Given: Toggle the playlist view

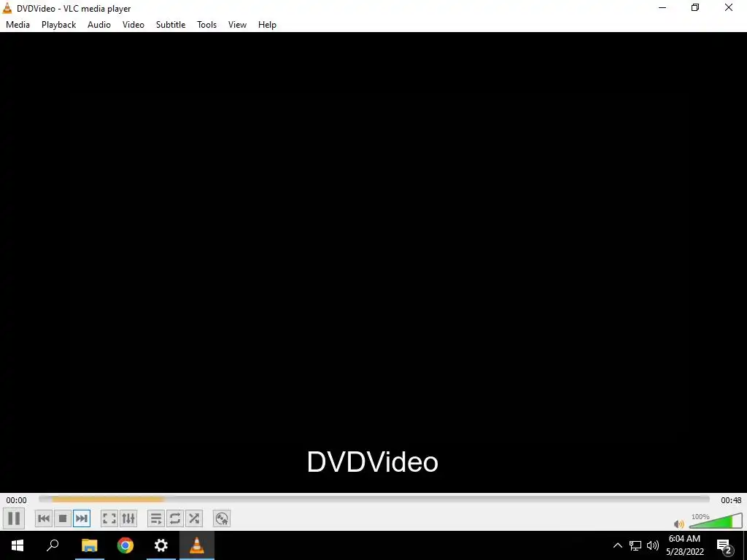Looking at the screenshot, I should pos(156,518).
